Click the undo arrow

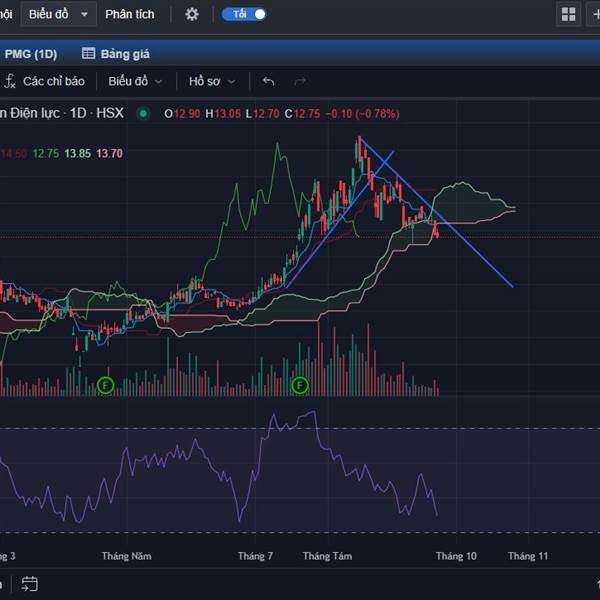click(x=268, y=81)
